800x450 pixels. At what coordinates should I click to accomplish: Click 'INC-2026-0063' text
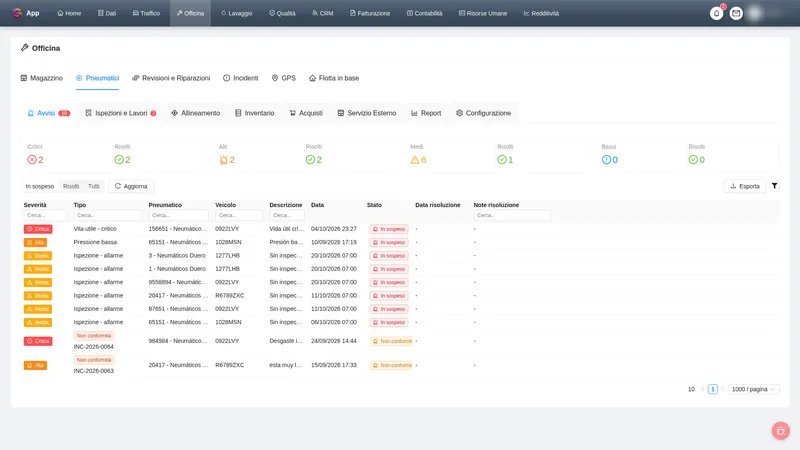93,371
